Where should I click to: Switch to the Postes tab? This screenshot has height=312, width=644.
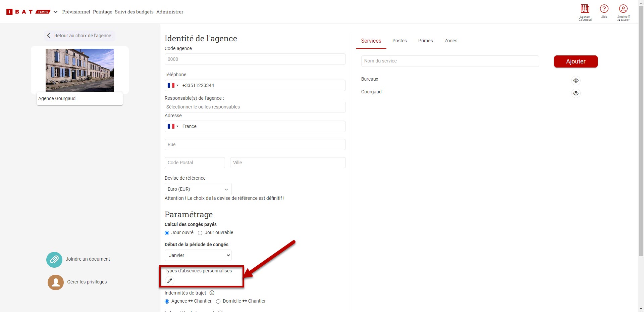tap(399, 41)
